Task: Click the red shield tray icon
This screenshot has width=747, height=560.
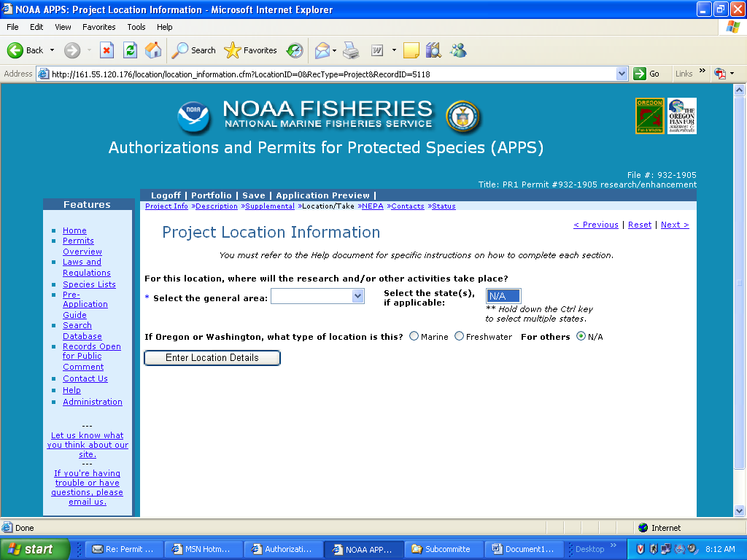Action: (x=640, y=549)
